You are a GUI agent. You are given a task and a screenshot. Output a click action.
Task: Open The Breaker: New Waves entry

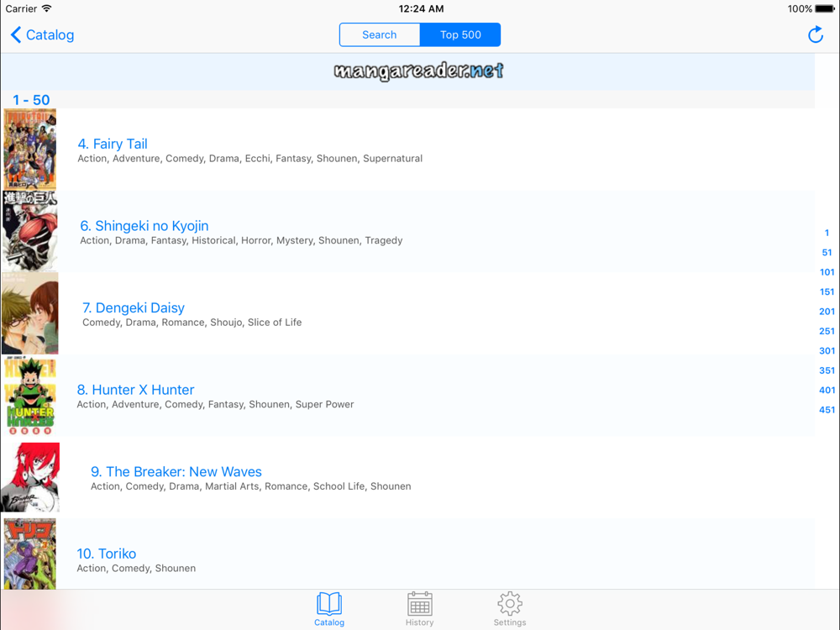click(x=407, y=477)
